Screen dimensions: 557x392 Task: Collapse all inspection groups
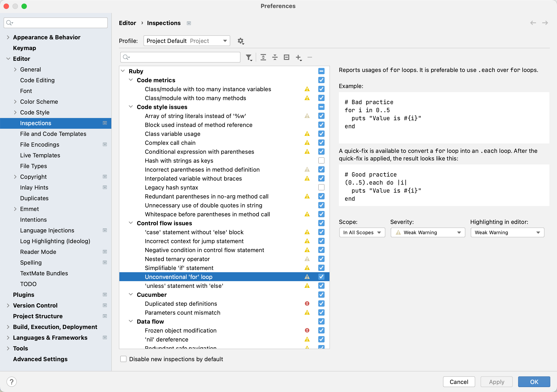tap(275, 57)
